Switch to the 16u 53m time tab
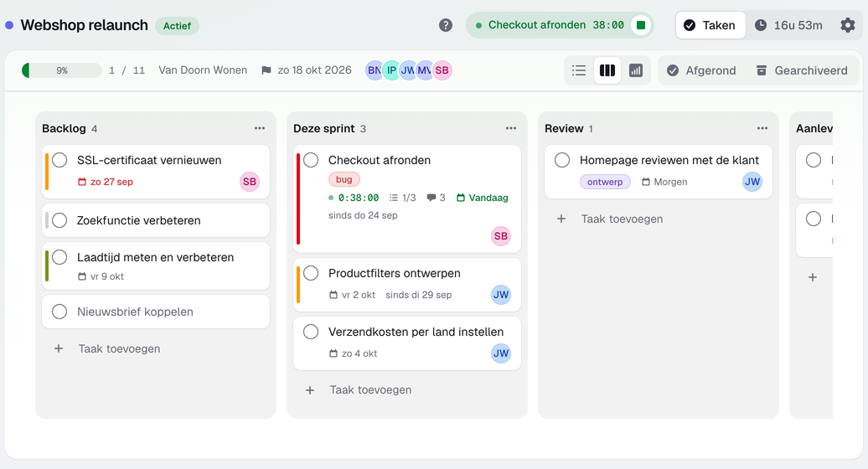This screenshot has width=868, height=469. [x=789, y=25]
